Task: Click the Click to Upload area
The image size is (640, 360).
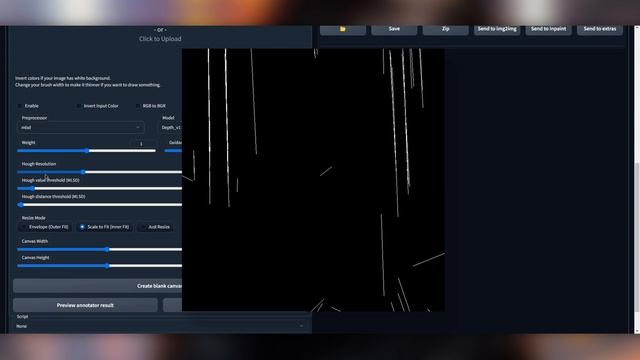Action: tap(160, 39)
